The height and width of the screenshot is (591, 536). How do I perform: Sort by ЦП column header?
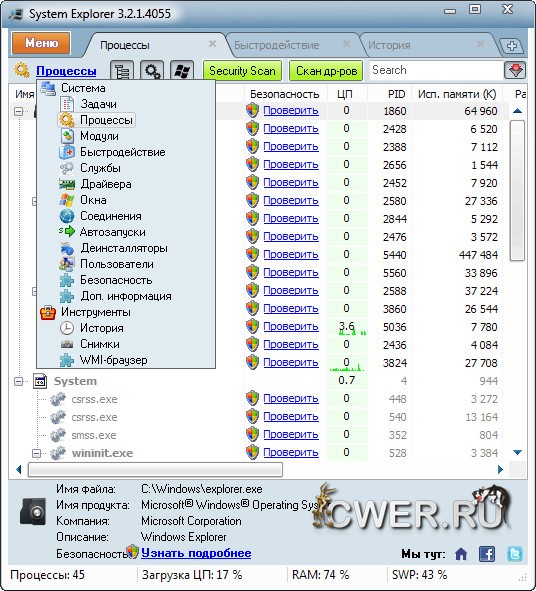(x=345, y=94)
